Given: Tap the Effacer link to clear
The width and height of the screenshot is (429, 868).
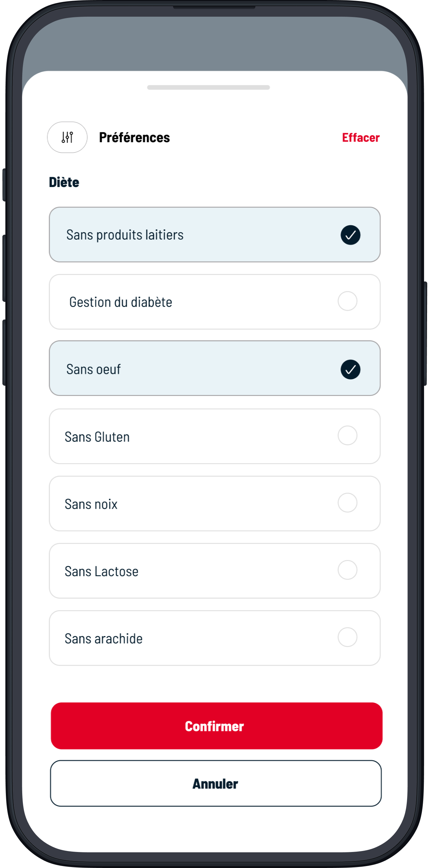Looking at the screenshot, I should click(361, 138).
